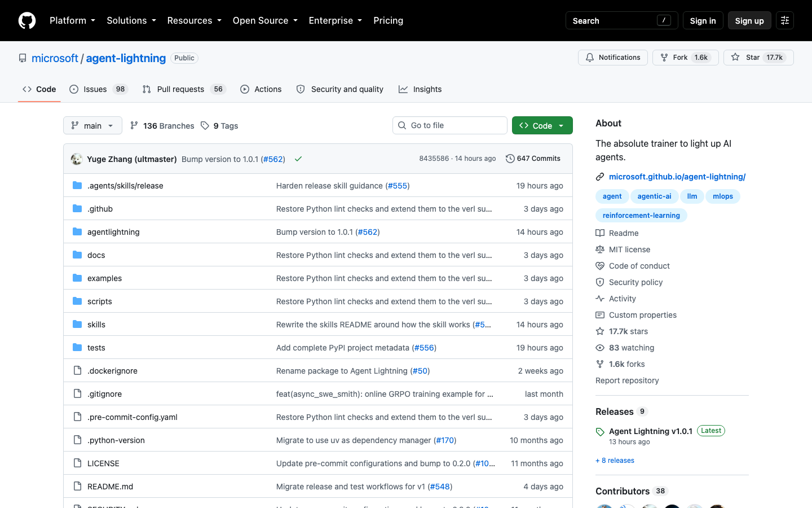The image size is (812, 508).
Task: Expand the Resources menu
Action: (194, 20)
